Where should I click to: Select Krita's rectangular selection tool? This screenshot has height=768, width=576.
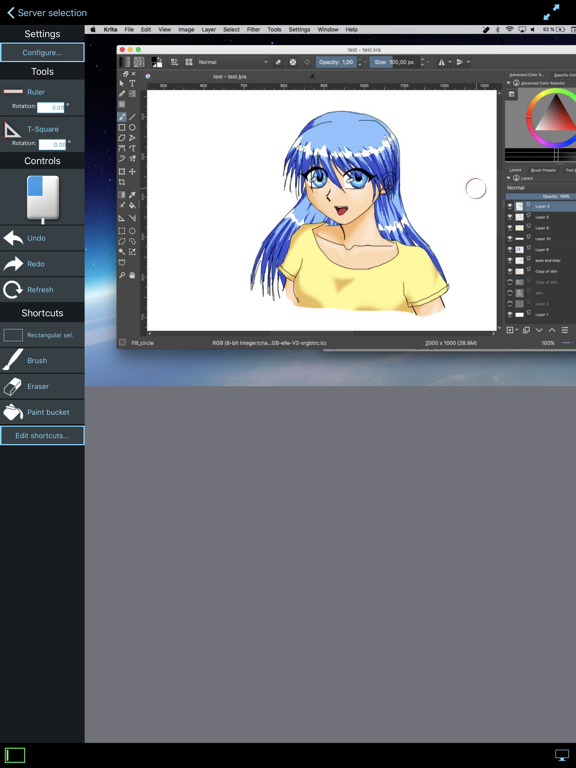(121, 231)
